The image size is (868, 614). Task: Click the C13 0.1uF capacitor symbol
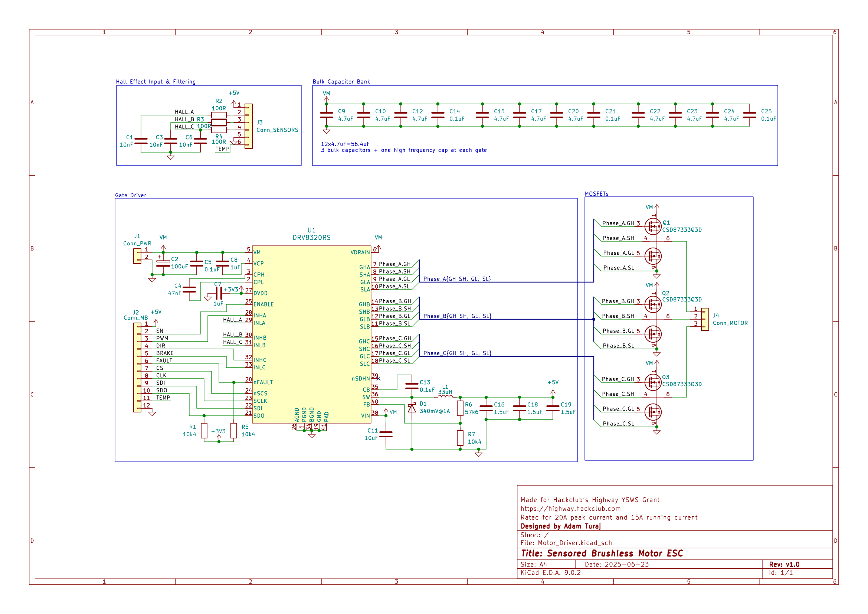pos(412,386)
